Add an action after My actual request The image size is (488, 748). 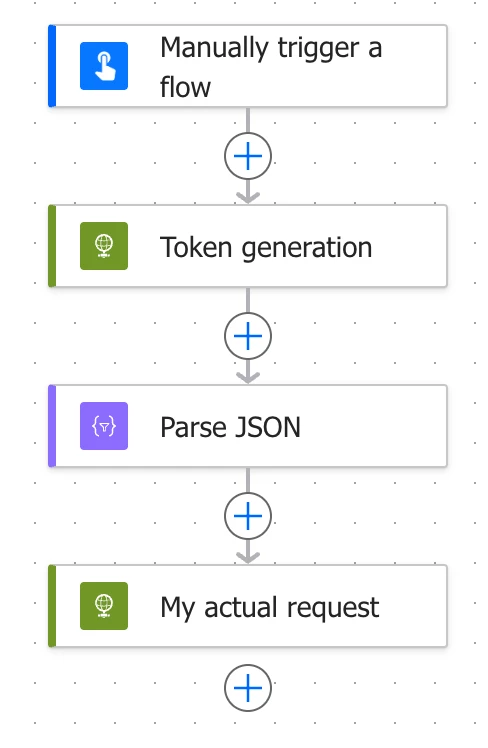coord(248,688)
